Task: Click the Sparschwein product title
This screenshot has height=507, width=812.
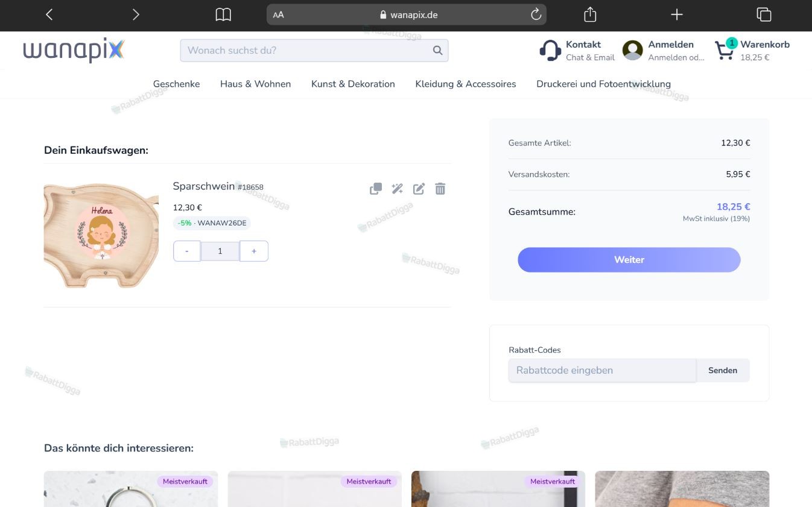Action: point(203,186)
